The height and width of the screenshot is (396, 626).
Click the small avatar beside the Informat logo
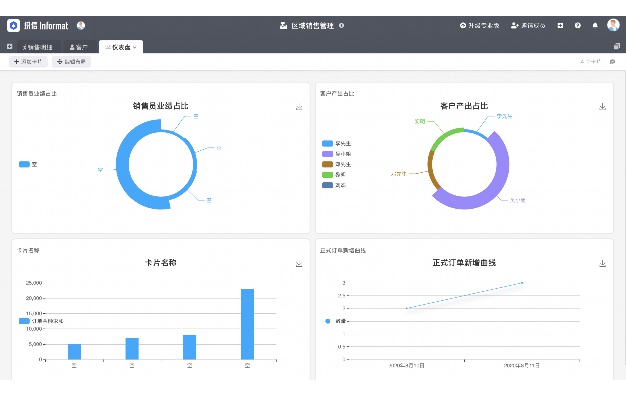point(81,26)
